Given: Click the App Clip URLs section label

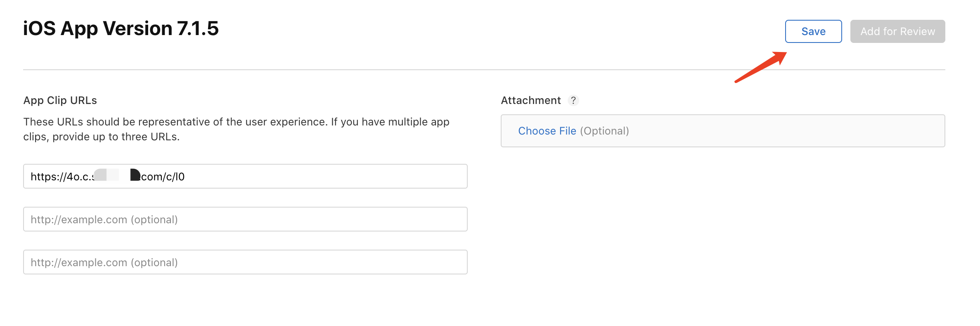Looking at the screenshot, I should [60, 100].
